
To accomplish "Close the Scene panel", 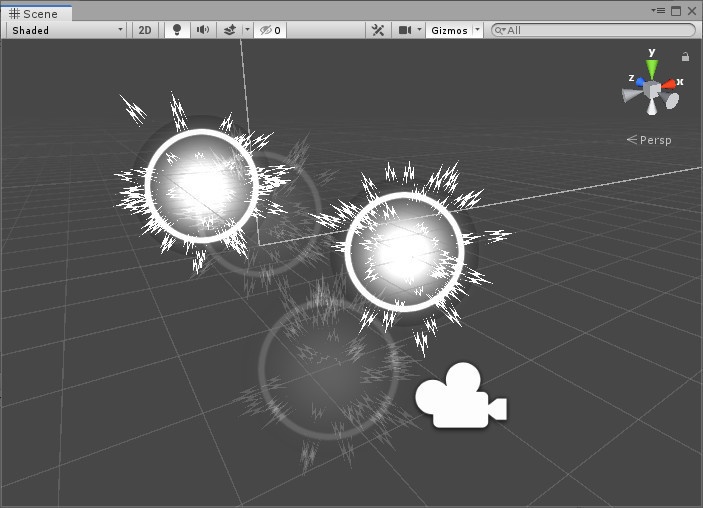I will 692,11.
